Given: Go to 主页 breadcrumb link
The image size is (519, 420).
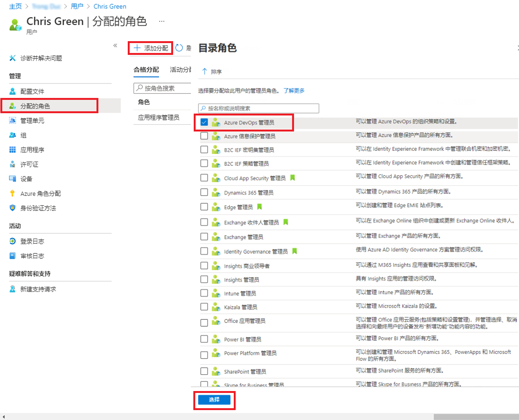Looking at the screenshot, I should pyautogui.click(x=16, y=6).
